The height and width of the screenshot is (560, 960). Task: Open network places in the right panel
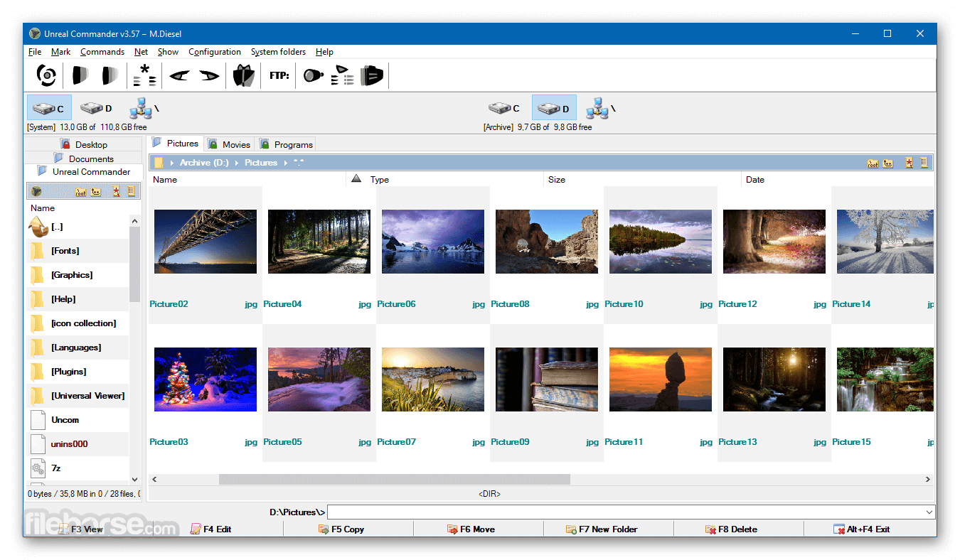coord(600,108)
